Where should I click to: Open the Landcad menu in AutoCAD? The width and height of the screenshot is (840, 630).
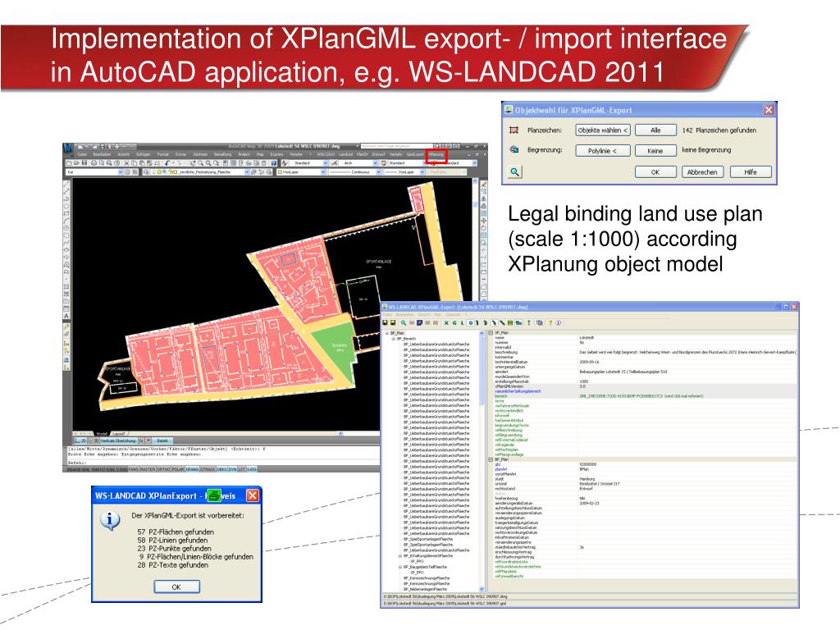click(x=345, y=154)
